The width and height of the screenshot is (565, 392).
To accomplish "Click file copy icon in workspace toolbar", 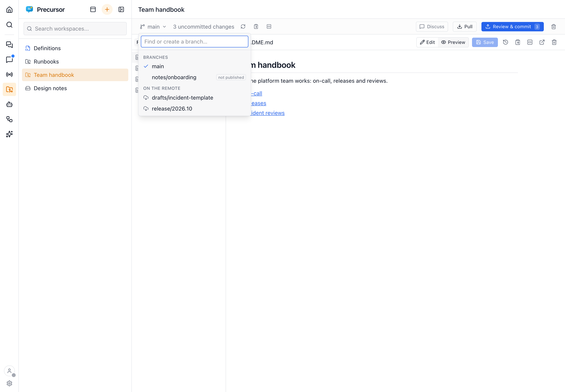I will [x=256, y=26].
